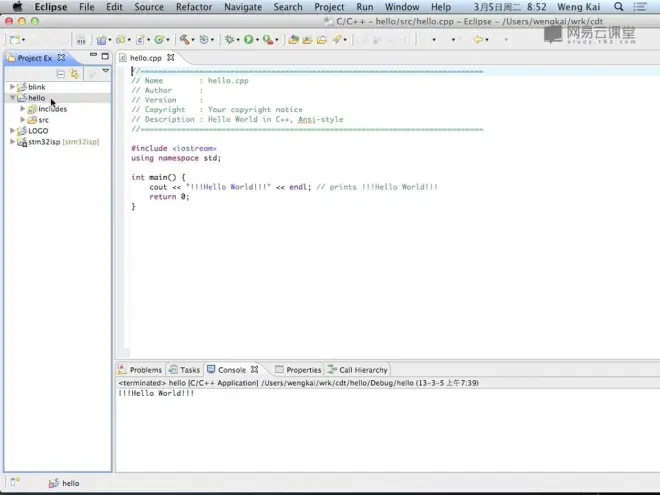Open the Navigate menu
The height and width of the screenshot is (495, 660).
pos(243,7)
